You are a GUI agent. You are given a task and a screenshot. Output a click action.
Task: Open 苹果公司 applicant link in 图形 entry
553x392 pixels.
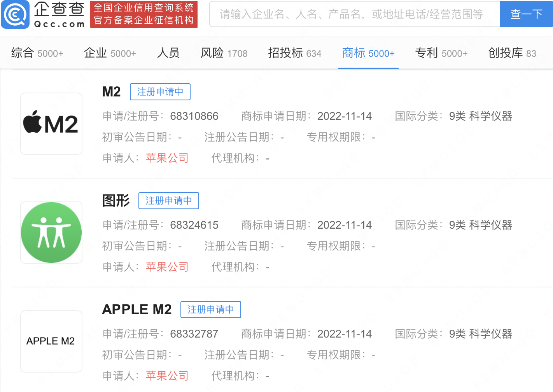click(167, 267)
